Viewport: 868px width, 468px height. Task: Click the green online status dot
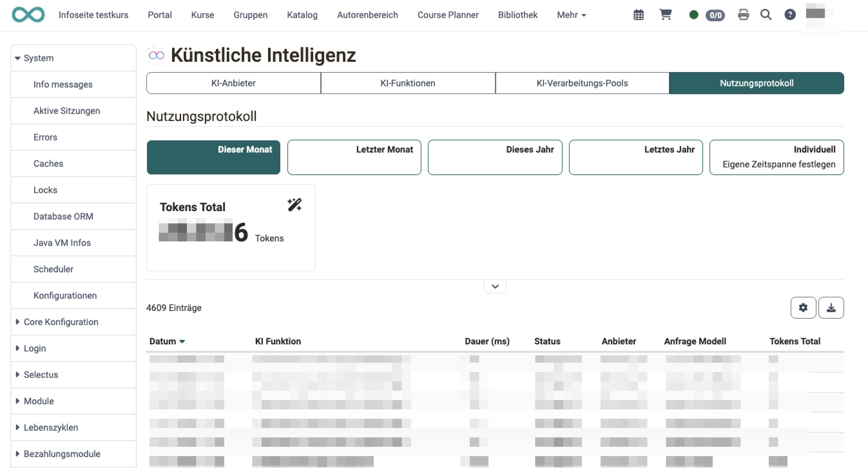693,15
